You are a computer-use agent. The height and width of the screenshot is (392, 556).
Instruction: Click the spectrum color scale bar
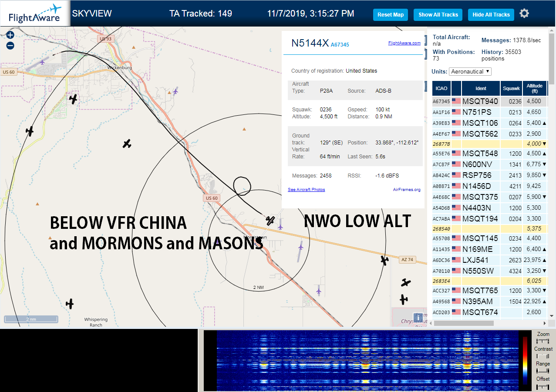click(525, 361)
